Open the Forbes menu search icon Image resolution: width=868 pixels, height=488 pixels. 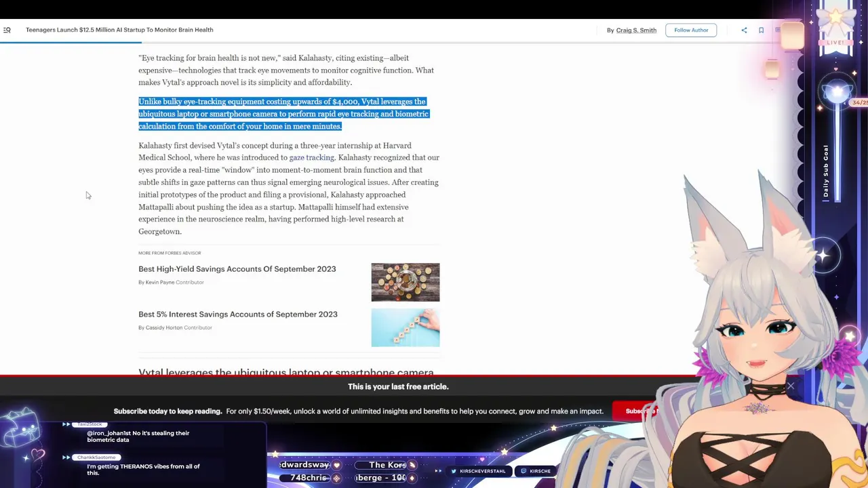point(7,30)
